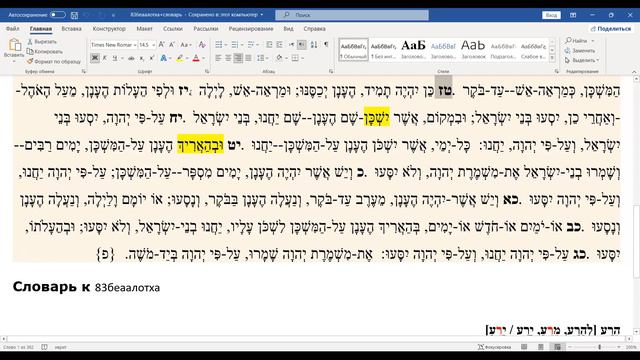Click Replace (Заменить)
Image resolution: width=640 pixels, height=360 pixels.
click(x=580, y=51)
